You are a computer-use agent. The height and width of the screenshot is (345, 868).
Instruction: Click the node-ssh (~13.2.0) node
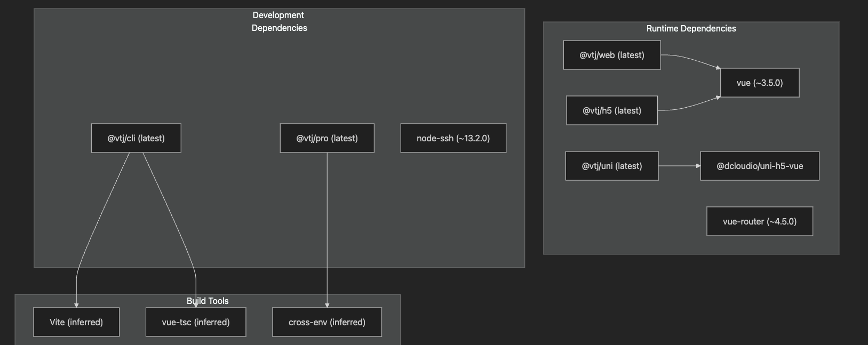[453, 138]
